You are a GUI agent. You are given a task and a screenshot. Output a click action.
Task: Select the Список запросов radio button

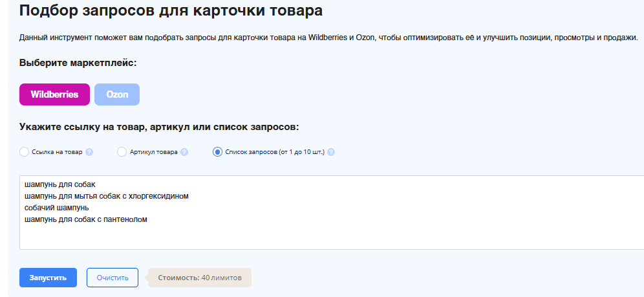tap(217, 152)
